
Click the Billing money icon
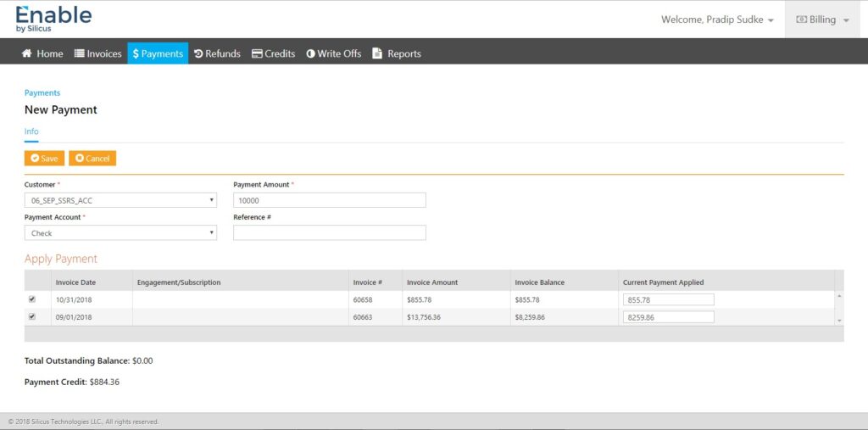[x=802, y=20]
